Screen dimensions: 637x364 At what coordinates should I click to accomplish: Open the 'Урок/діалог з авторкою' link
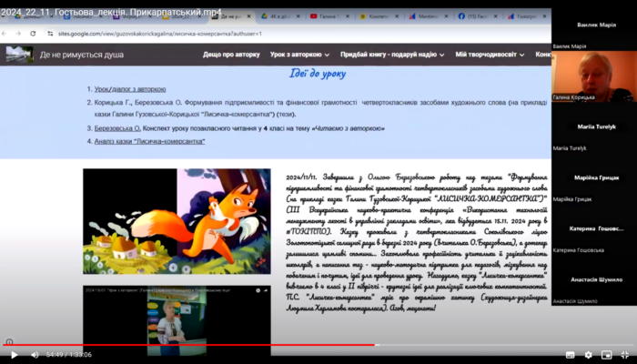coord(131,89)
